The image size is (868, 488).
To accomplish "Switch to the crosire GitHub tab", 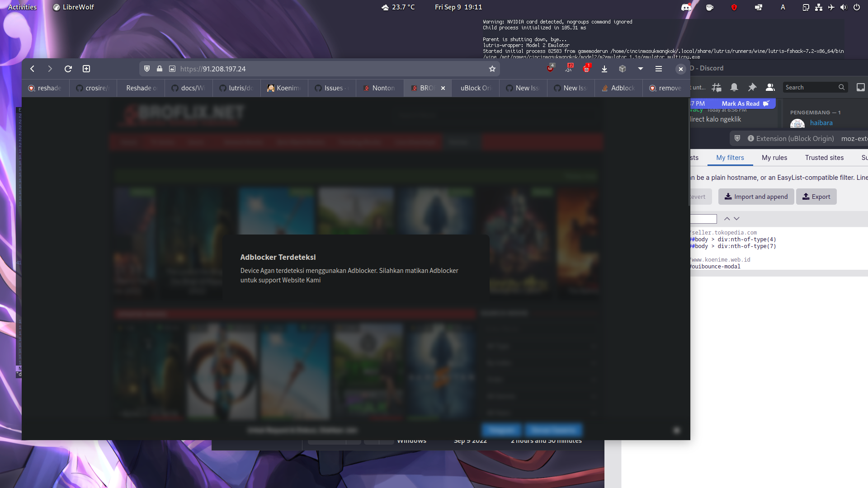I will coord(93,88).
